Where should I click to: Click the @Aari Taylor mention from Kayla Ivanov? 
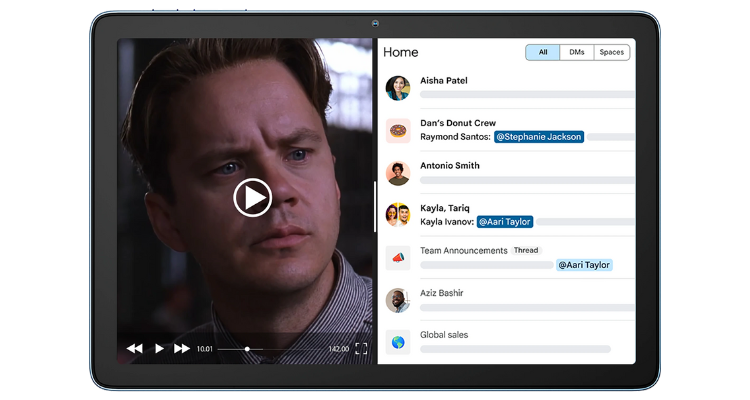pos(504,222)
